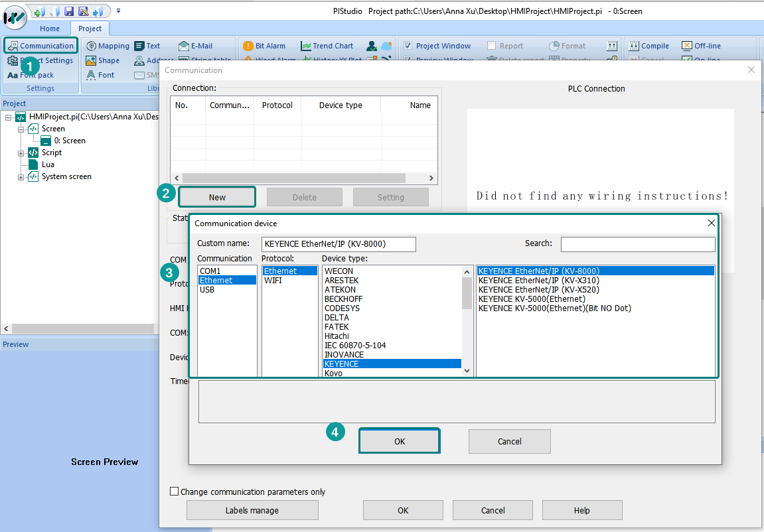Open Labels manage
Image resolution: width=764 pixels, height=532 pixels.
[x=252, y=510]
